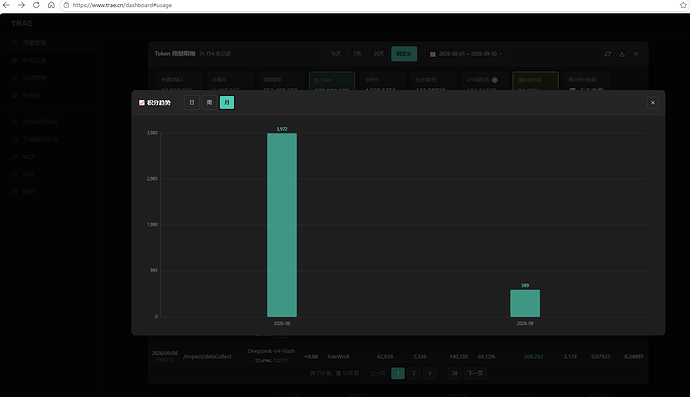
Task: Click the 62,638 cell in table row
Action: tap(385, 357)
